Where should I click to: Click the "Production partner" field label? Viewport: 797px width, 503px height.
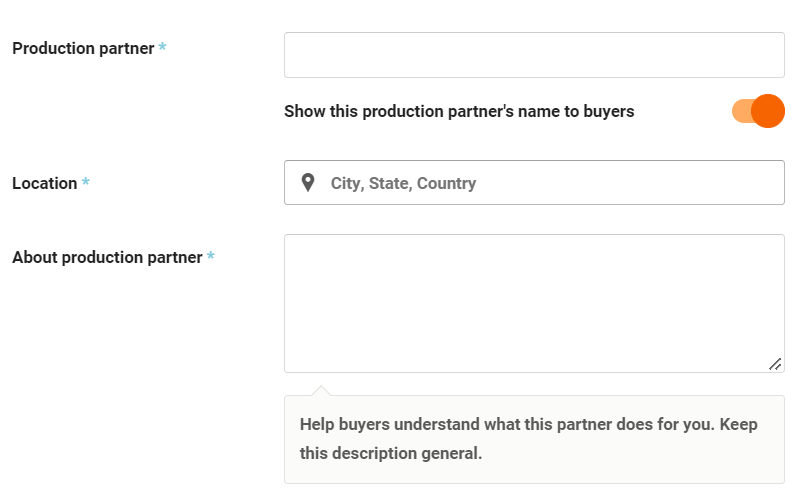tap(83, 48)
